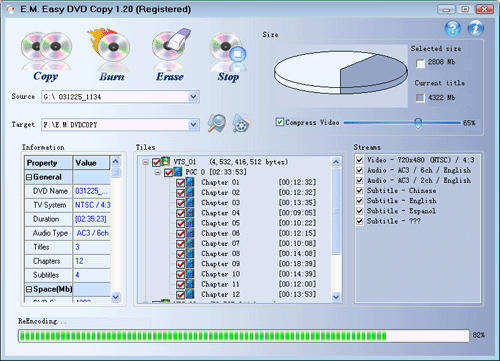Uncheck the VTS_01 title checkbox
The height and width of the screenshot is (361, 500).
pyautogui.click(x=156, y=162)
